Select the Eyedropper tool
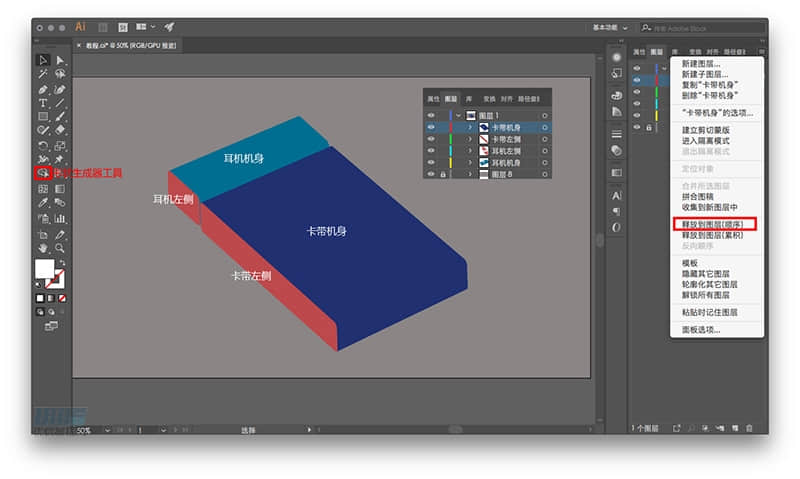The width and height of the screenshot is (800, 479). click(43, 203)
